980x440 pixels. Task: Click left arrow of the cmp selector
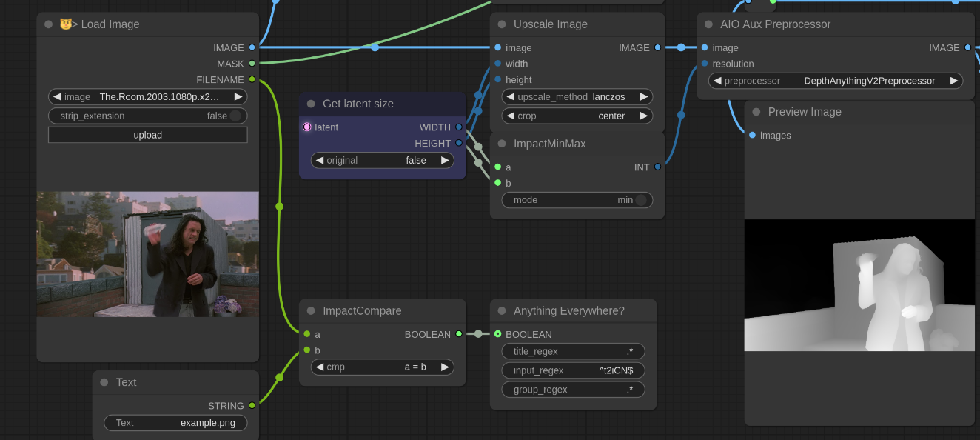click(x=320, y=367)
